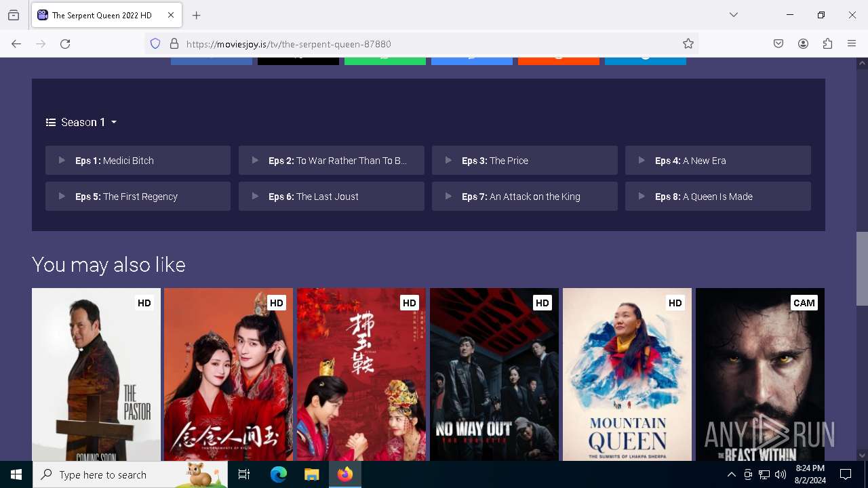The width and height of the screenshot is (868, 488).
Task: Play Eps 6: The Last Joust
Action: pyautogui.click(x=331, y=197)
